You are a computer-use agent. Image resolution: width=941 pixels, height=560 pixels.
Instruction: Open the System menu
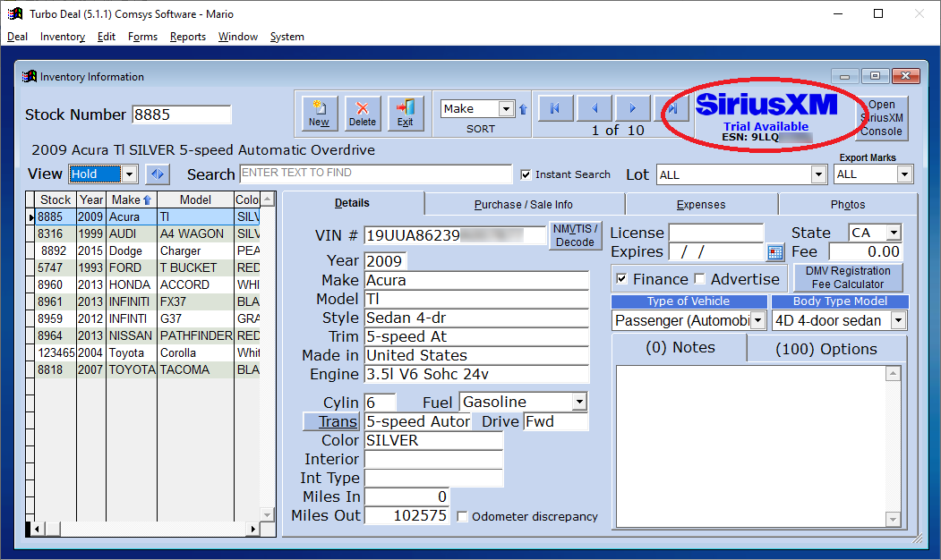287,37
